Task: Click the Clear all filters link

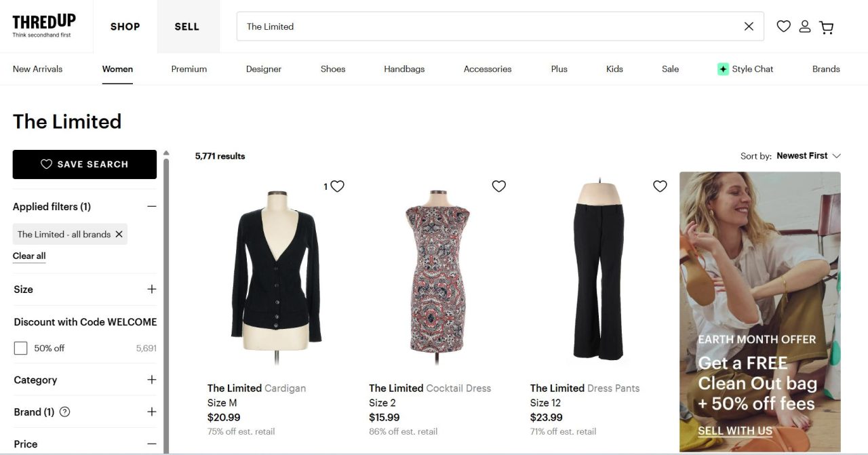Action: click(29, 256)
